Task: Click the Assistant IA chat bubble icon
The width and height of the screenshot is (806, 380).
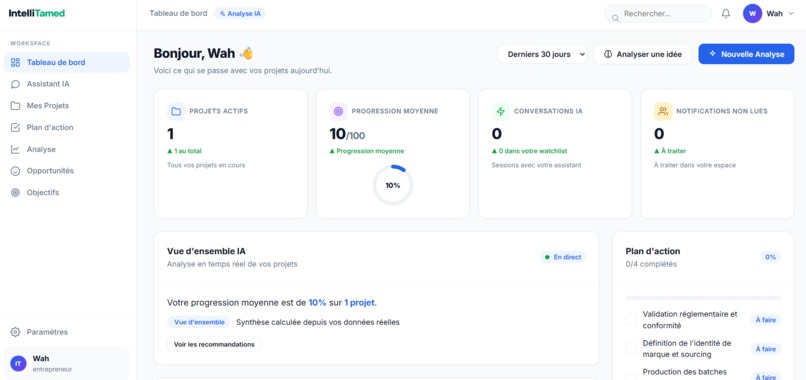Action: (15, 84)
